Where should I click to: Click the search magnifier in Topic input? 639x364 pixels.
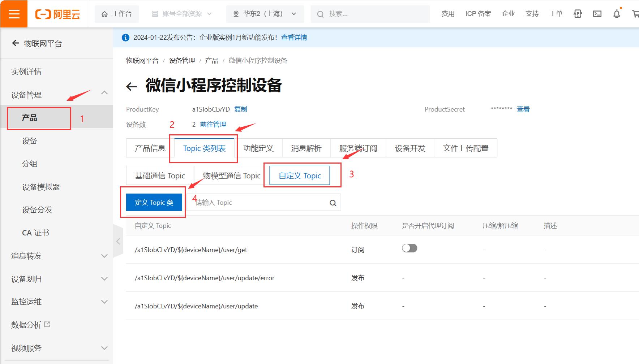pyautogui.click(x=333, y=203)
